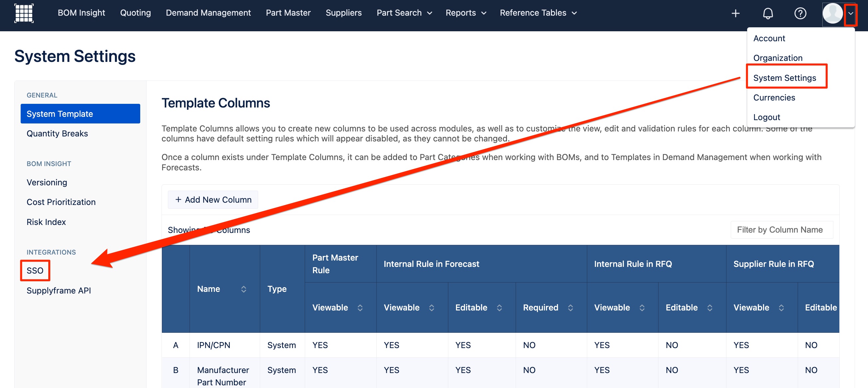The width and height of the screenshot is (868, 388).
Task: Open BOM Insight in navbar
Action: coord(81,13)
